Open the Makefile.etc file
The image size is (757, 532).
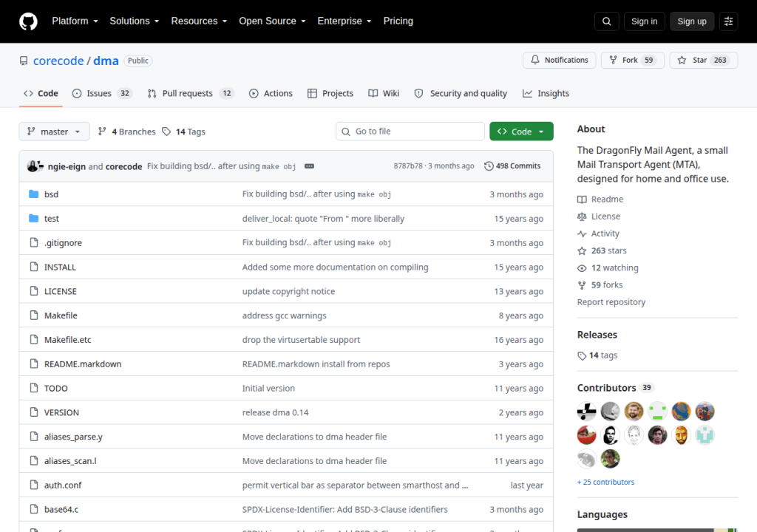tap(67, 340)
